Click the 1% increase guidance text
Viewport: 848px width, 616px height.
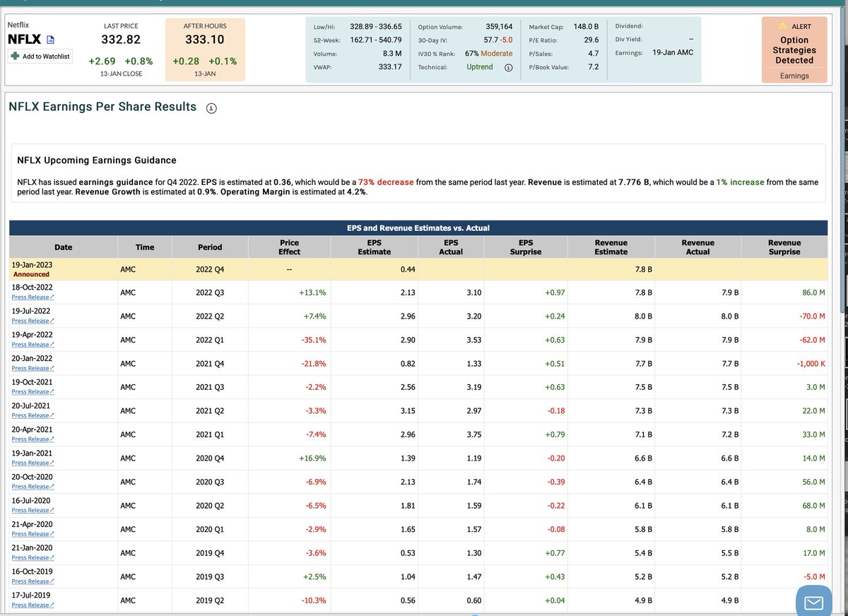coord(740,182)
